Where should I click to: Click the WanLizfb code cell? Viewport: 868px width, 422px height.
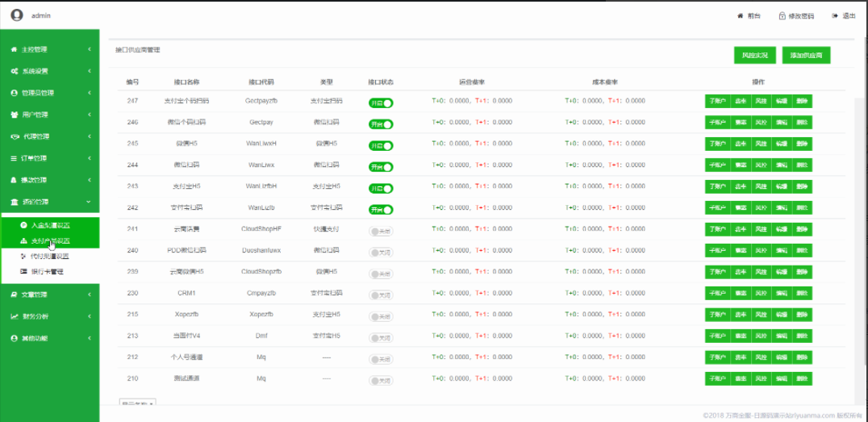pos(261,207)
